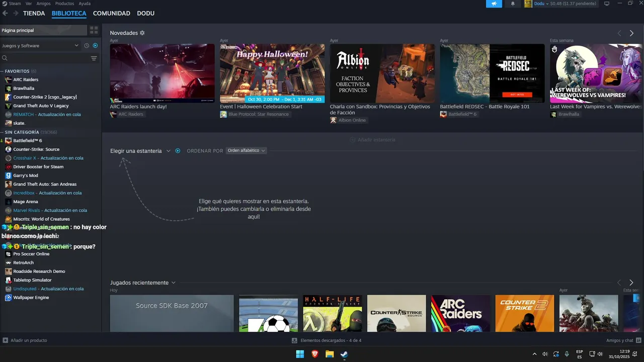Open Elementos descargados - 4 de 4

[327, 340]
